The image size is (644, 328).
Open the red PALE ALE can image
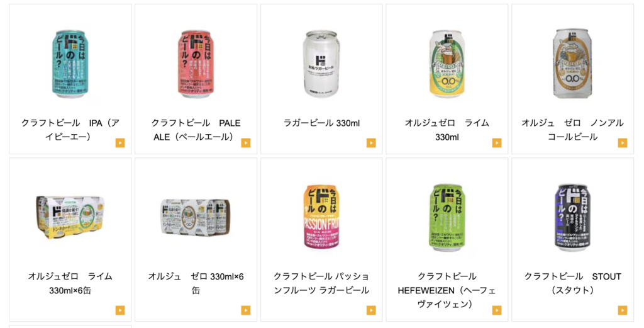point(196,64)
